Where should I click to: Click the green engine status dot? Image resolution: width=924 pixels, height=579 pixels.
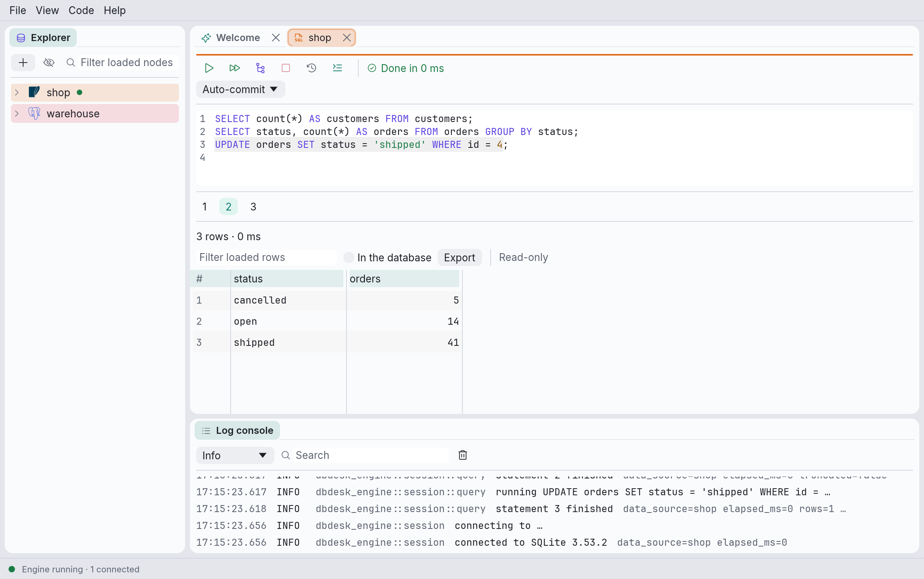click(x=12, y=569)
